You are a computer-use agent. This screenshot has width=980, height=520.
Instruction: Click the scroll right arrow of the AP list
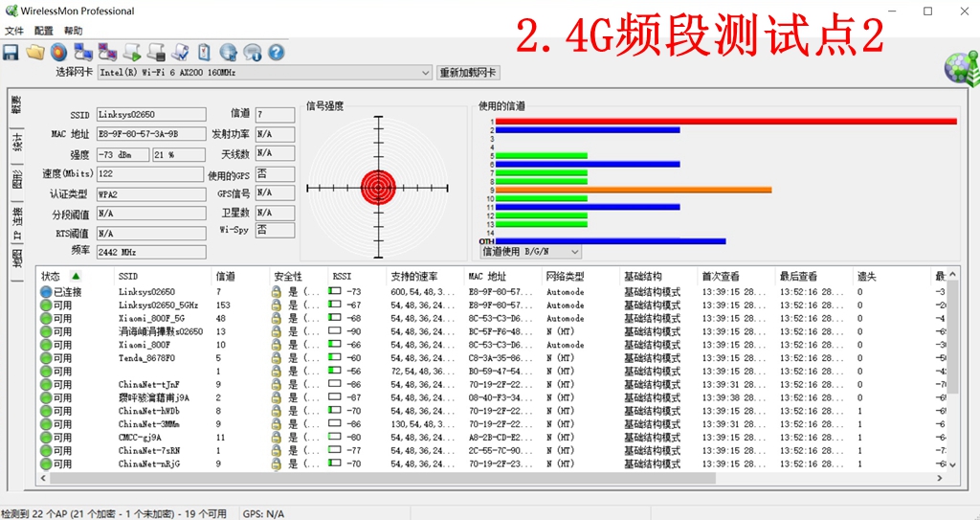pos(940,478)
